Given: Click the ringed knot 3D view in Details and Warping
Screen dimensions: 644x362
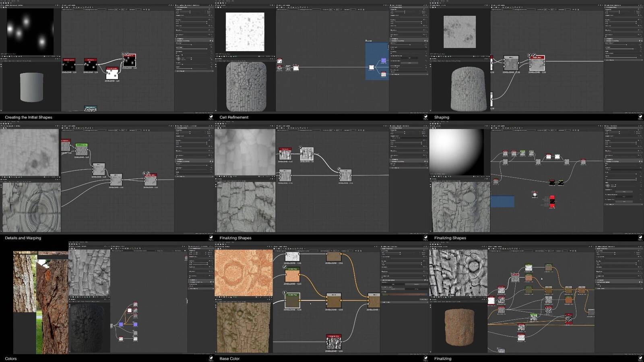Looking at the screenshot, I should click(x=31, y=207).
